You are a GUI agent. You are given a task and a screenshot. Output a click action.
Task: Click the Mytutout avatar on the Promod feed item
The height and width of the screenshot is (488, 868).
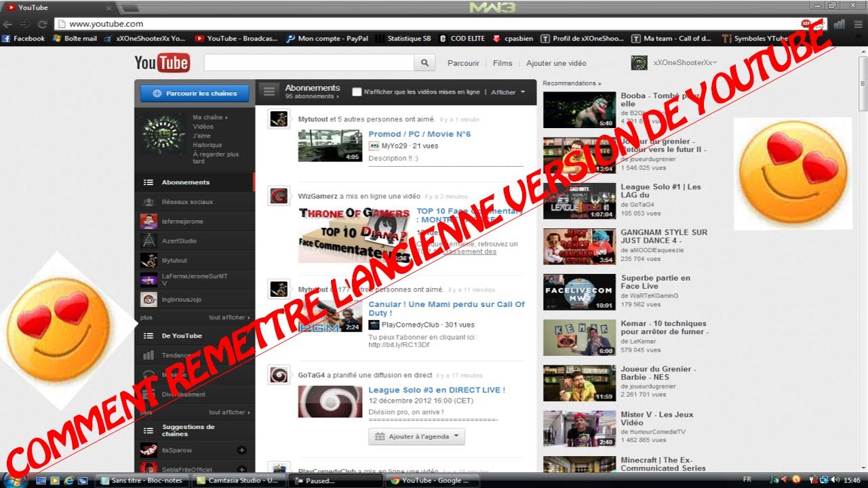point(279,119)
